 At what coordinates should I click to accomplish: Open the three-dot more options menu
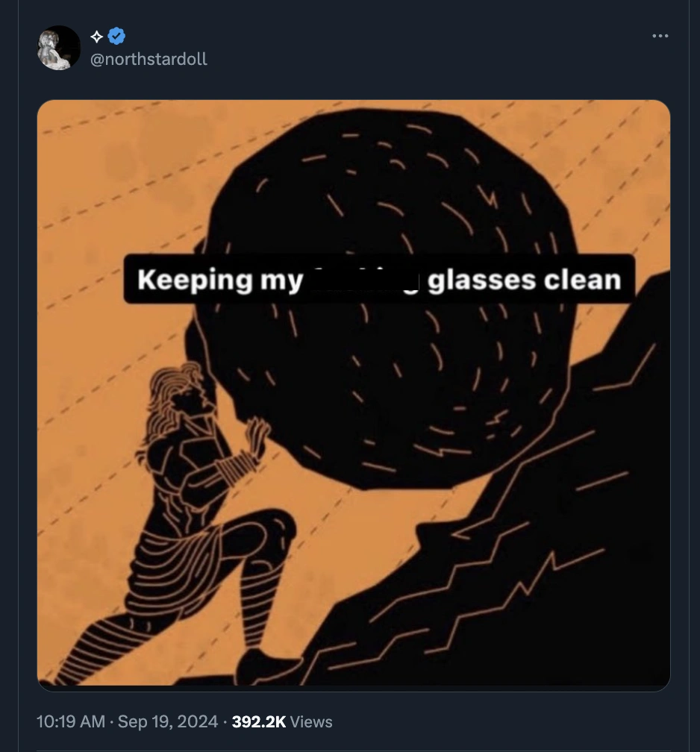click(660, 36)
